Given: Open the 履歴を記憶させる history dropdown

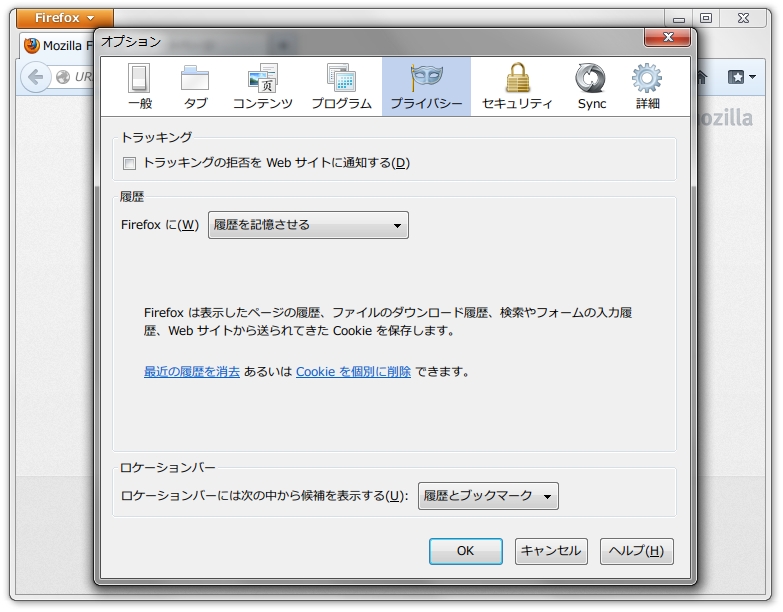Looking at the screenshot, I should 308,225.
